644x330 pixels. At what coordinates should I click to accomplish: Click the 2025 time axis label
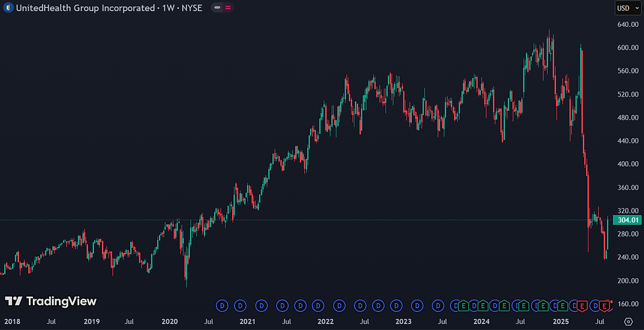561,321
